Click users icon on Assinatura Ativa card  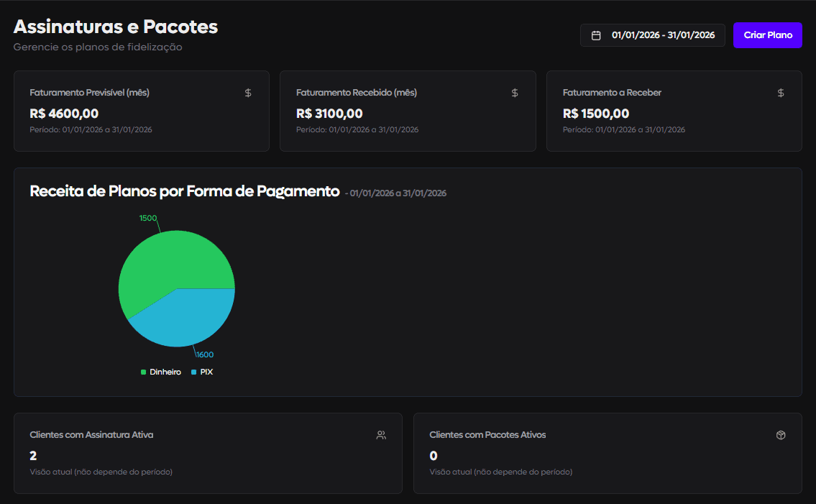[381, 435]
